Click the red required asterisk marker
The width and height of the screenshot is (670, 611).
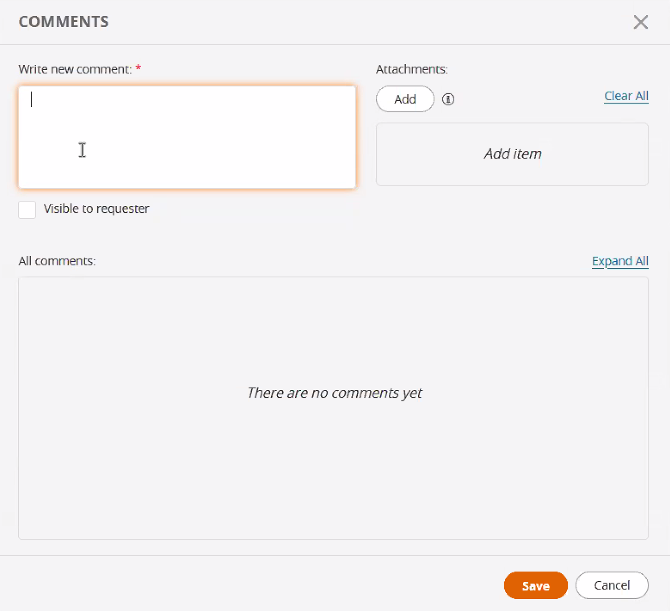tap(138, 69)
